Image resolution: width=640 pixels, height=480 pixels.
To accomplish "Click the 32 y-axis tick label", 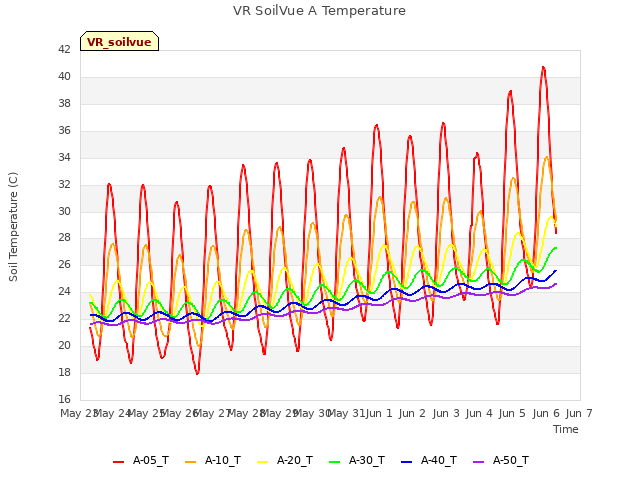I will point(64,184).
